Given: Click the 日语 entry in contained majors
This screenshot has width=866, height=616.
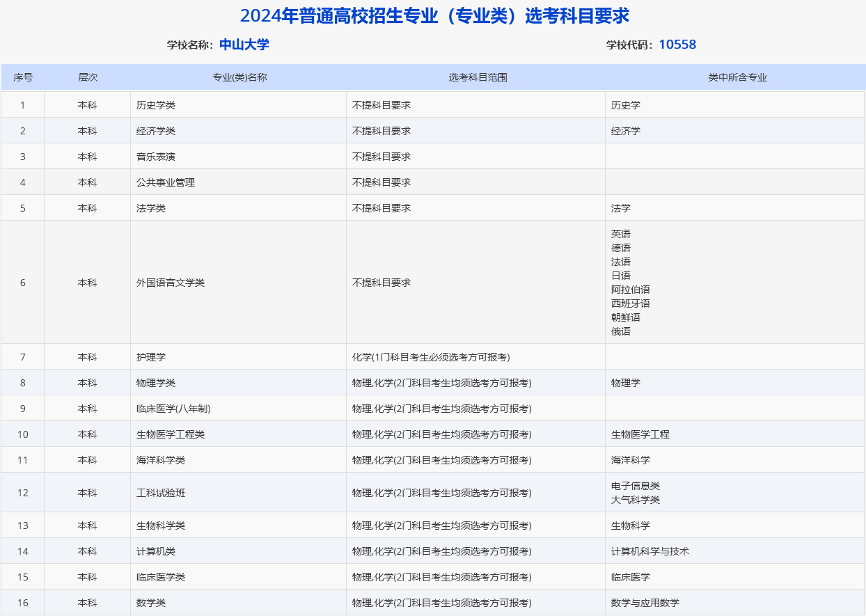Looking at the screenshot, I should [621, 276].
